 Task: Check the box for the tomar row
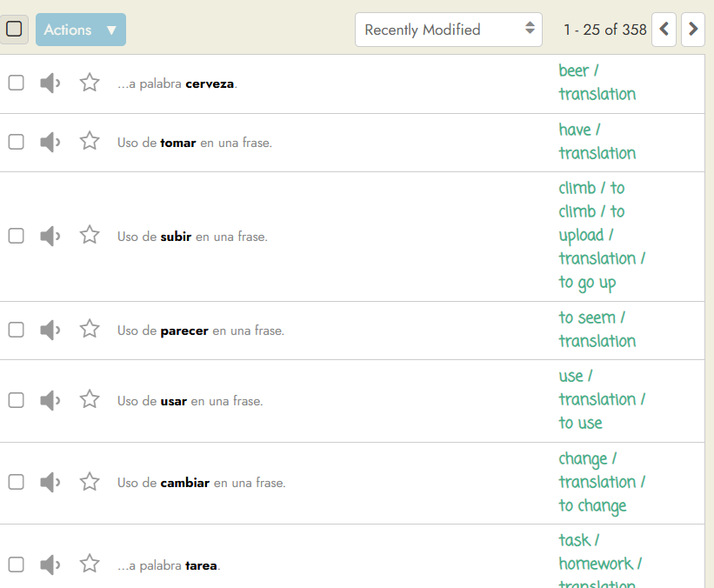[16, 142]
